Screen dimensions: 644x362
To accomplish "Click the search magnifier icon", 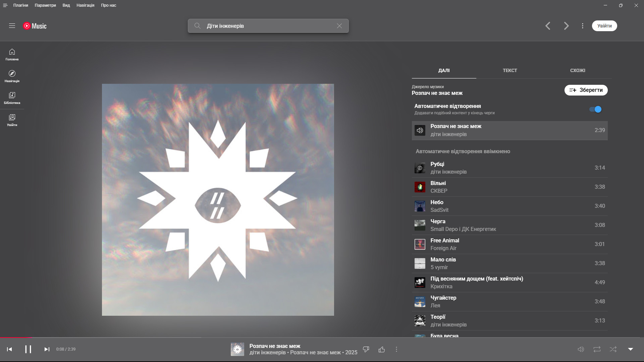I will coord(197,26).
